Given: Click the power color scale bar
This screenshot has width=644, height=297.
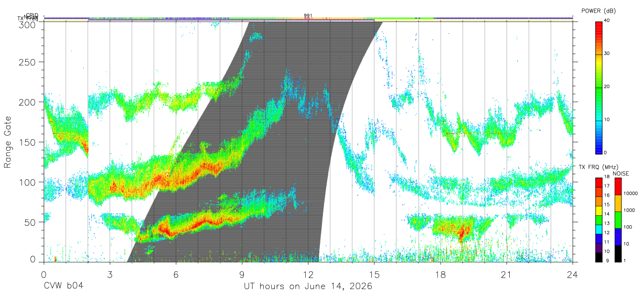Looking at the screenshot, I should point(599,87).
